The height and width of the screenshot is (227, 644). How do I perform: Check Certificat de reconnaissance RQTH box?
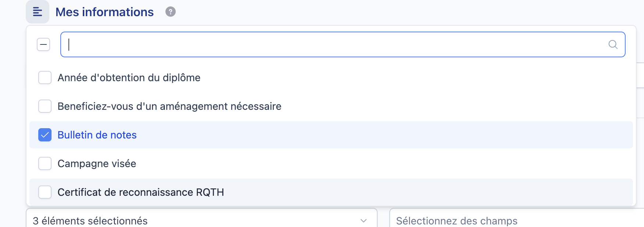point(45,192)
